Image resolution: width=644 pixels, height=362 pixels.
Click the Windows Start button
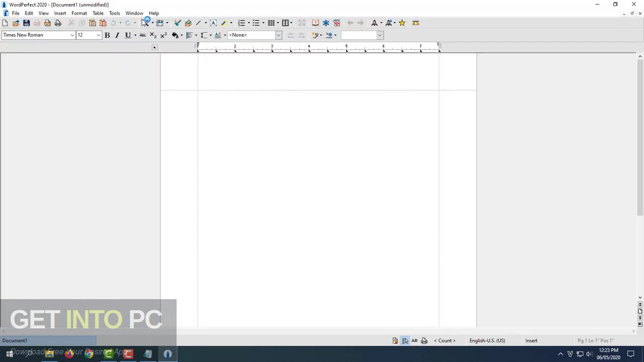pyautogui.click(x=10, y=354)
